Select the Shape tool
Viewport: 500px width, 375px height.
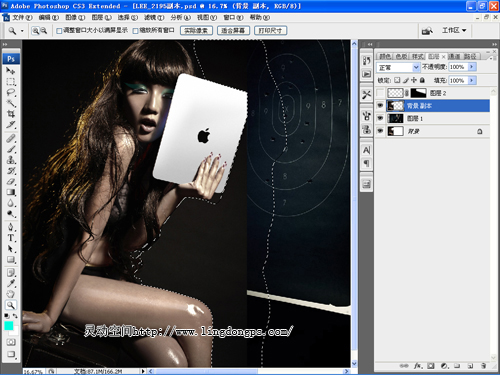pyautogui.click(x=11, y=260)
